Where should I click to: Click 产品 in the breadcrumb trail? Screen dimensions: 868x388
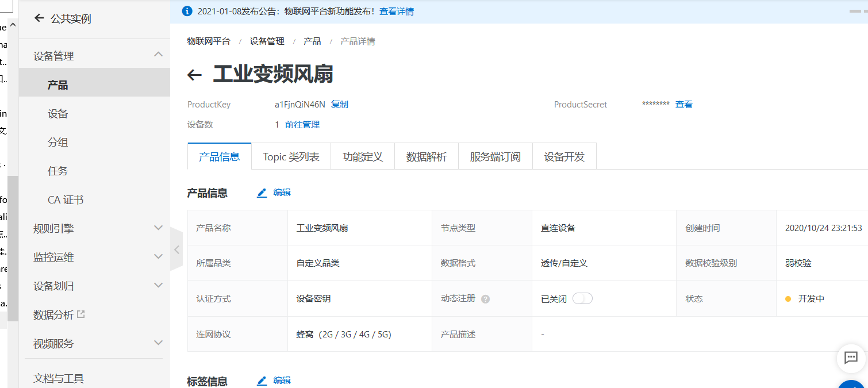312,41
